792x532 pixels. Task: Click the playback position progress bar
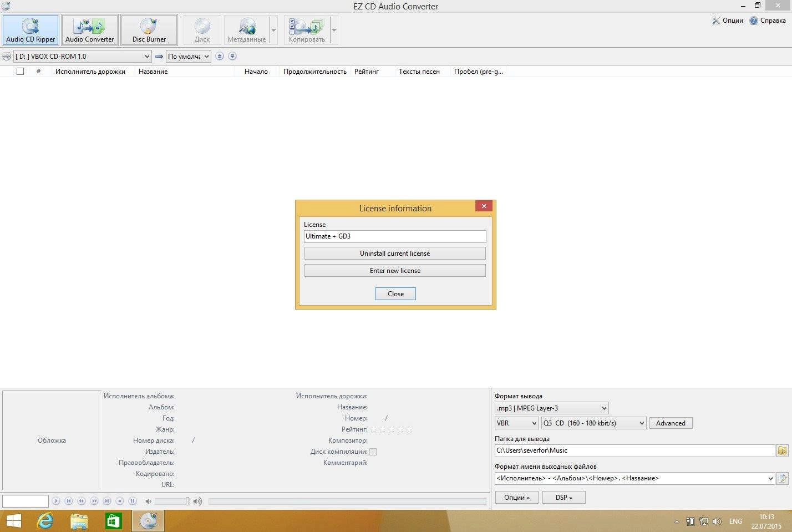[x=347, y=501]
